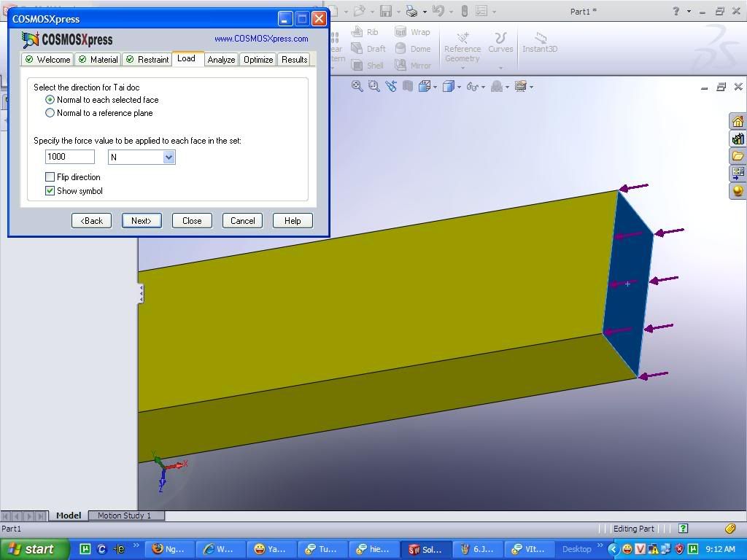Expand the Reference Geometry dropdown
The width and height of the screenshot is (747, 560).
(462, 68)
